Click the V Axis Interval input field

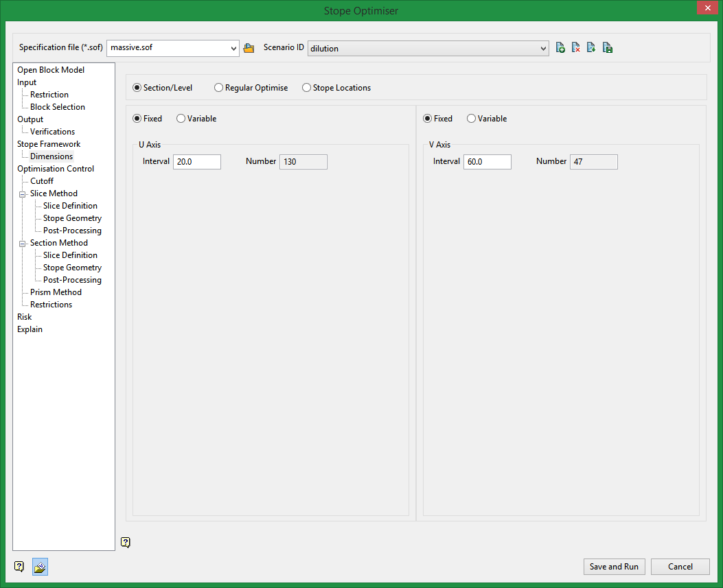click(x=487, y=162)
